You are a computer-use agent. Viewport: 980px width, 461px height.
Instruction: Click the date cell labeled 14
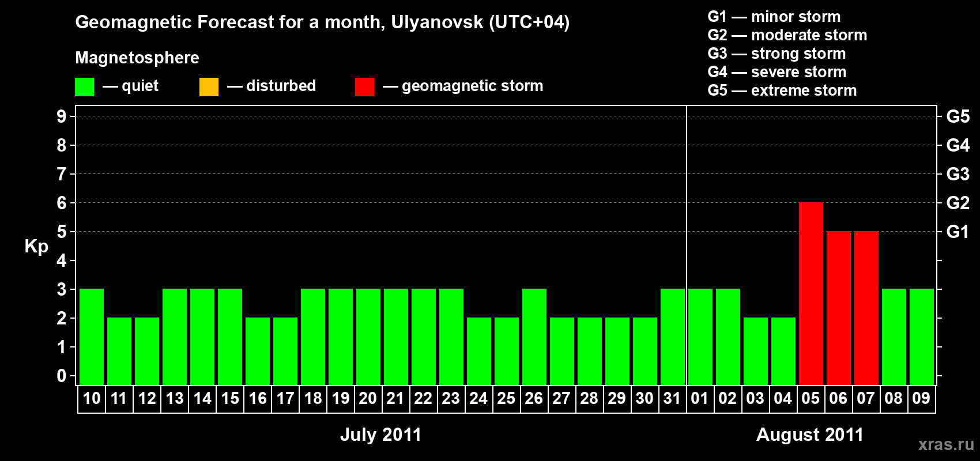202,399
